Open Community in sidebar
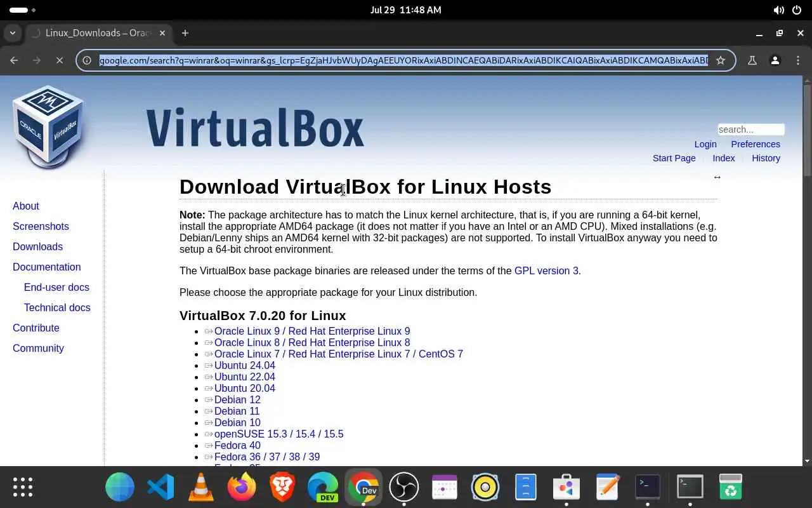812x508 pixels. (x=38, y=348)
